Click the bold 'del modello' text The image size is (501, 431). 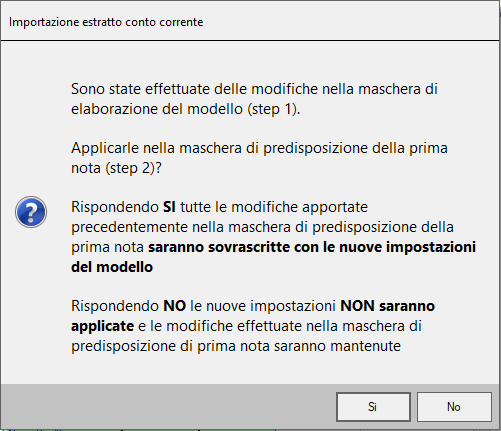(112, 267)
